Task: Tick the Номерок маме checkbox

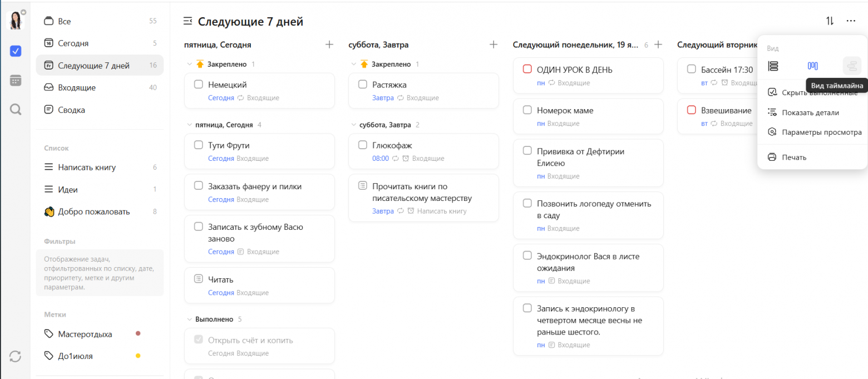Action: [527, 110]
